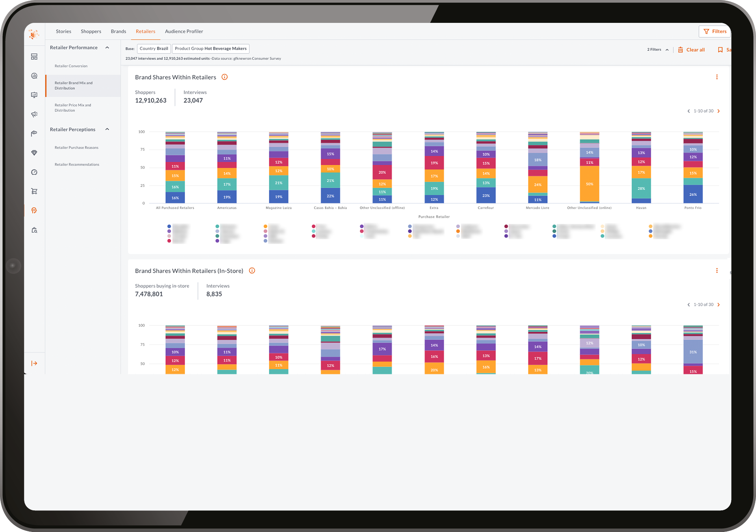
Task: Collapse the 2 Filters chevron
Action: point(667,50)
